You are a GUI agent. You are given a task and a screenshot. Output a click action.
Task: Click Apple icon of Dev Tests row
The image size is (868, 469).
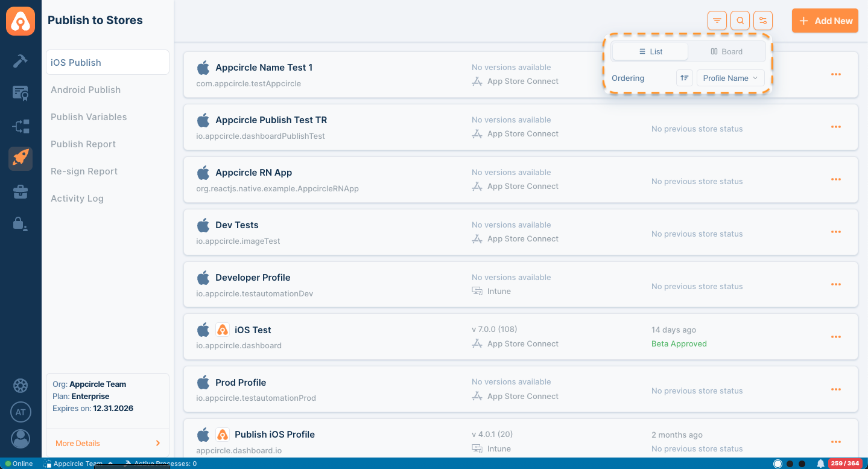tap(203, 225)
